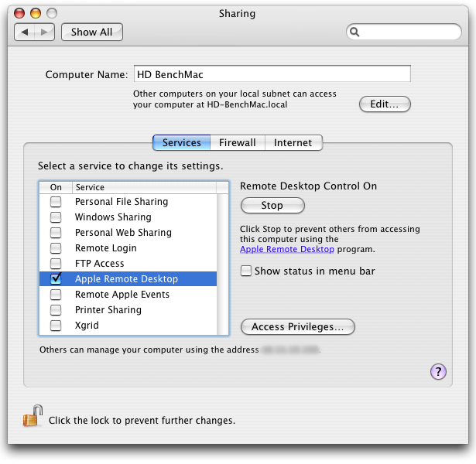Select the Services tab

(181, 143)
